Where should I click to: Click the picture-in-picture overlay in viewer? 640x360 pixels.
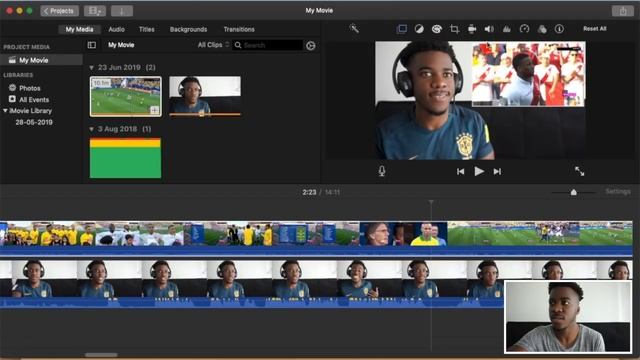(x=529, y=74)
